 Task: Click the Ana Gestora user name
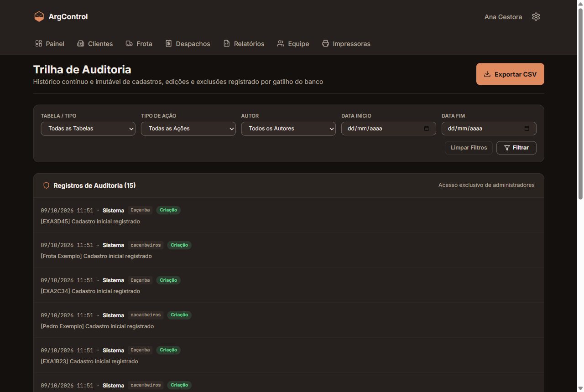click(503, 17)
